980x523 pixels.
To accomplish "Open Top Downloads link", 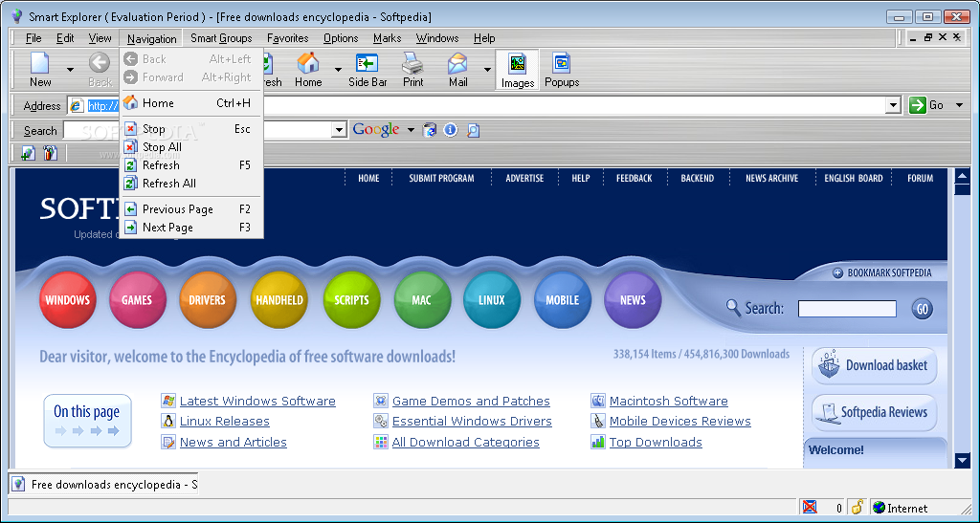I will click(656, 442).
